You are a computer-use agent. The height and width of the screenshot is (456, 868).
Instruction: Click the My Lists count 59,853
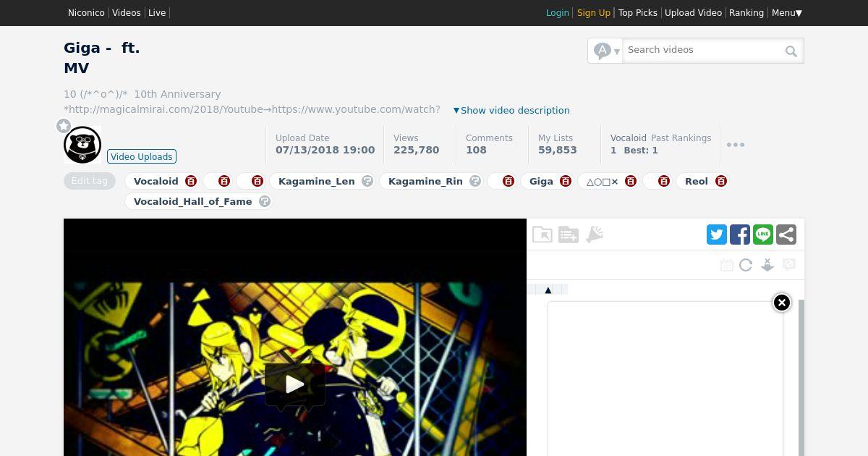pyautogui.click(x=558, y=150)
